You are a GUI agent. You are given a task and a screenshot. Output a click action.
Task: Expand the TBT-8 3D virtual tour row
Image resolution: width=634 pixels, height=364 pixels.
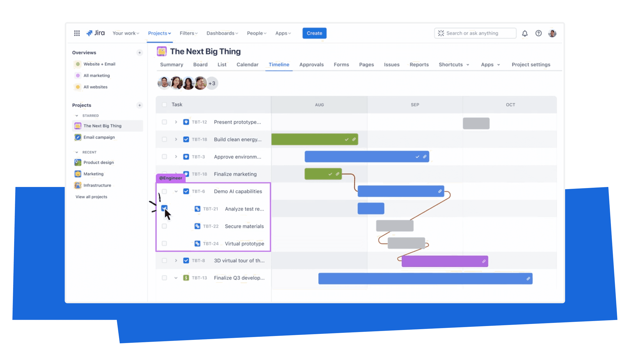pos(176,261)
